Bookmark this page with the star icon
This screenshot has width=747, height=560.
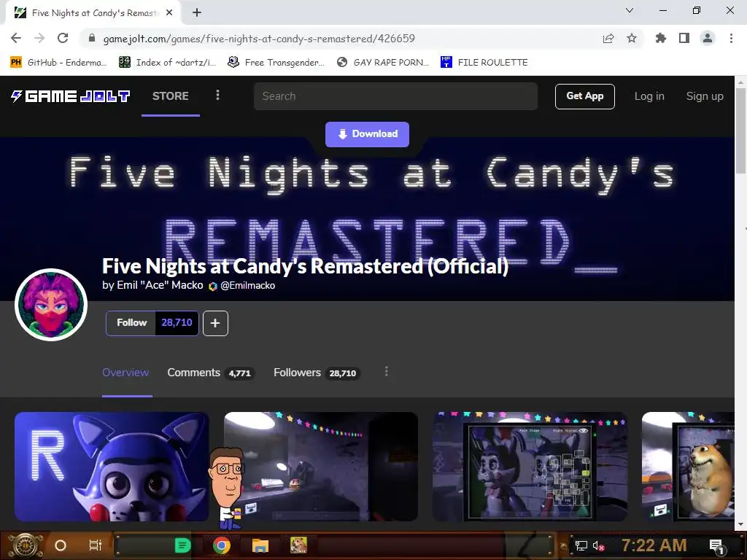[x=632, y=38]
